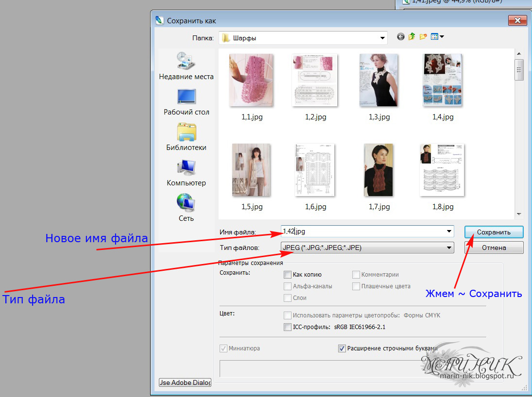This screenshot has width=532, height=397.
Task: Click the file list scroll down arrow
Action: coord(519,214)
